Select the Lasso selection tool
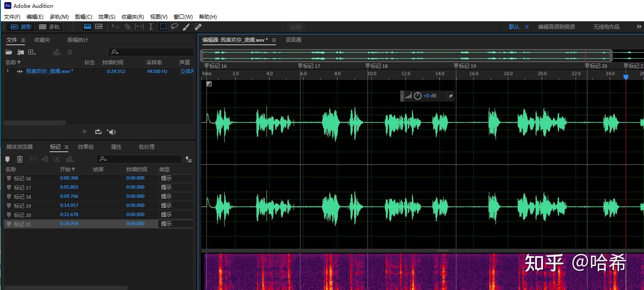Viewport: 644px width, 290px height. (175, 27)
